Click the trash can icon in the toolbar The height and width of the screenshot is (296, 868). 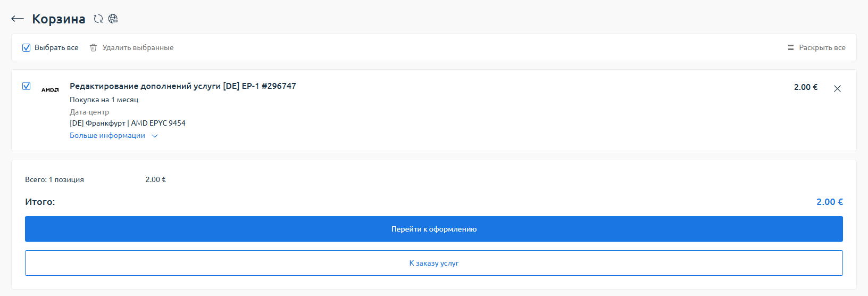click(94, 48)
